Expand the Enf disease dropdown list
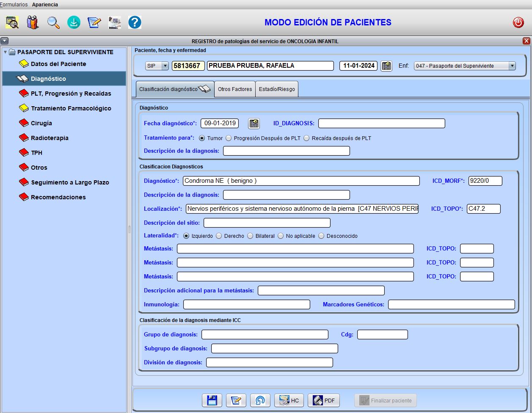 [512, 66]
